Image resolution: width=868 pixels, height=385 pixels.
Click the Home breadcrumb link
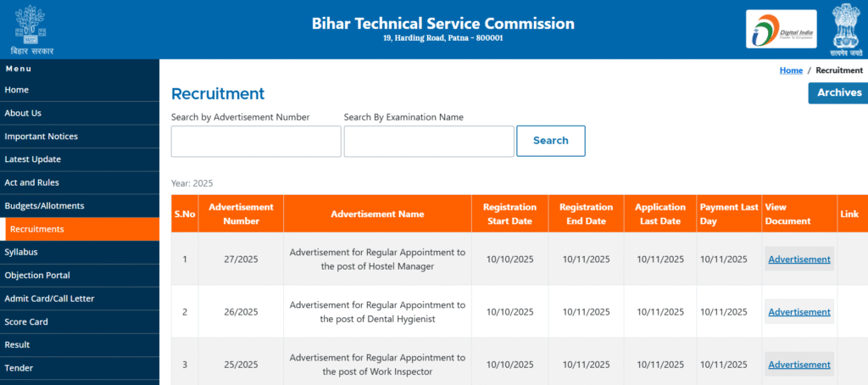click(791, 70)
